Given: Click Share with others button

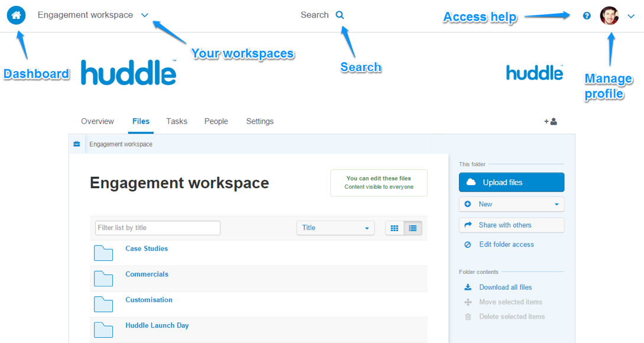Looking at the screenshot, I should pos(511,225).
